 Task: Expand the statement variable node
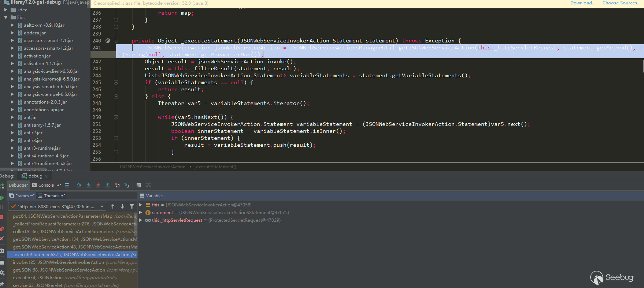coord(141,213)
